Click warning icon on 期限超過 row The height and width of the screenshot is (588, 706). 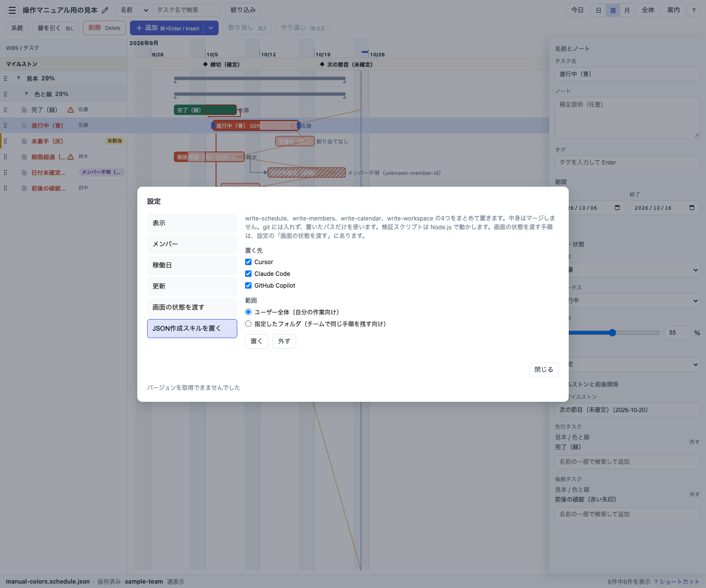pos(71,157)
